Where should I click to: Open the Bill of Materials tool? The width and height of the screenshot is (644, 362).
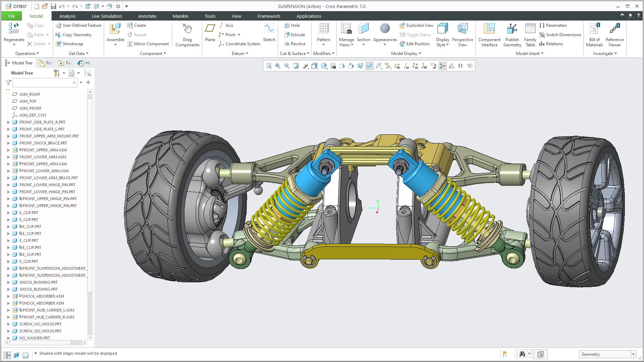[594, 29]
